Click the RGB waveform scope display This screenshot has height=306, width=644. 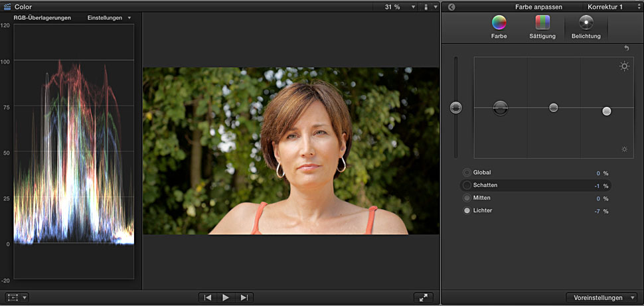tap(74, 151)
